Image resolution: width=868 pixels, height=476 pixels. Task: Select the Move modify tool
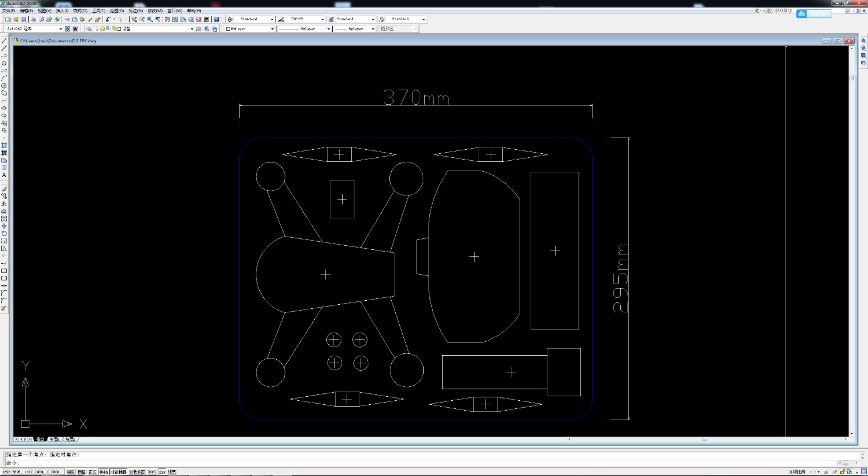tap(4, 226)
